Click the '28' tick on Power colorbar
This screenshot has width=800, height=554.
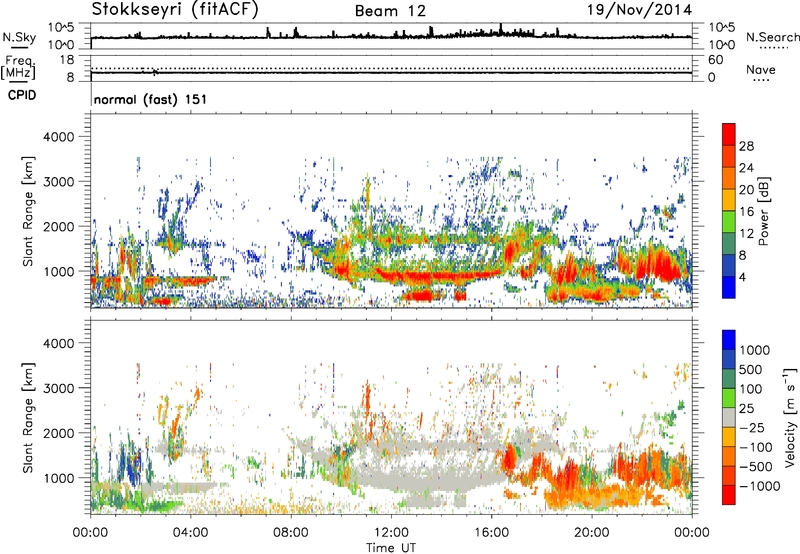pos(746,146)
